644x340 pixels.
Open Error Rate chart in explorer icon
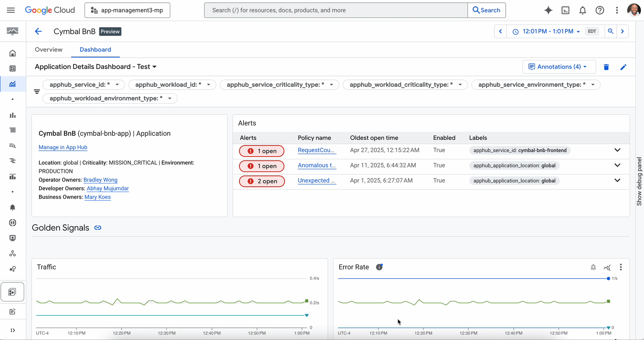point(607,267)
